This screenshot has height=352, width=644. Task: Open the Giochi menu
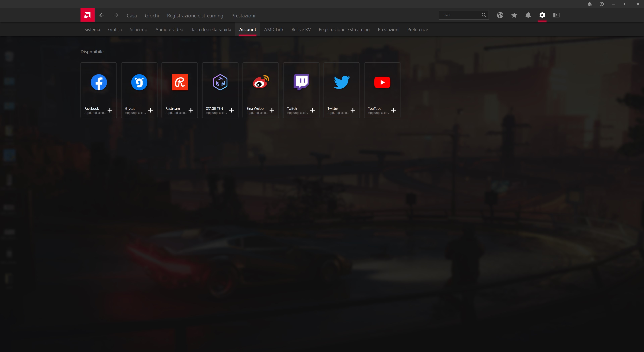click(x=152, y=15)
